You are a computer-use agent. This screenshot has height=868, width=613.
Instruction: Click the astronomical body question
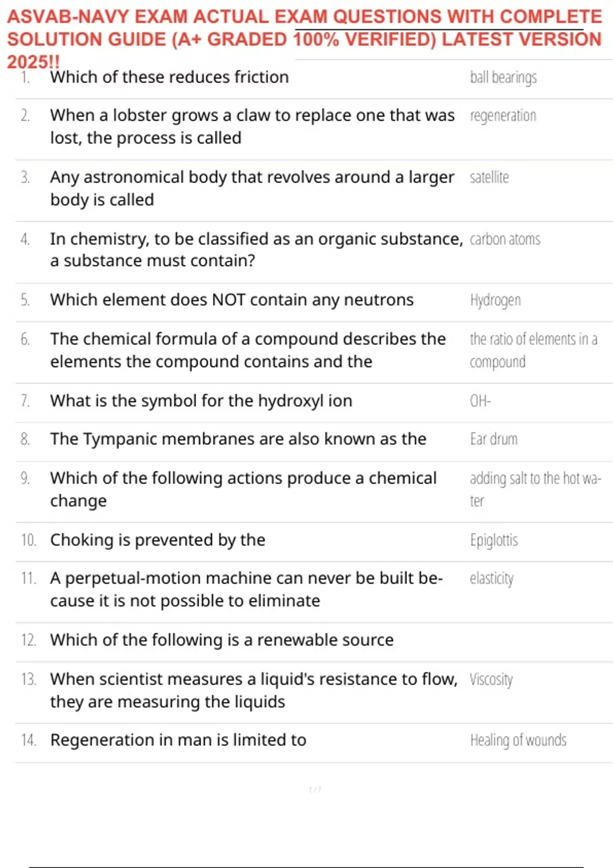pyautogui.click(x=252, y=188)
